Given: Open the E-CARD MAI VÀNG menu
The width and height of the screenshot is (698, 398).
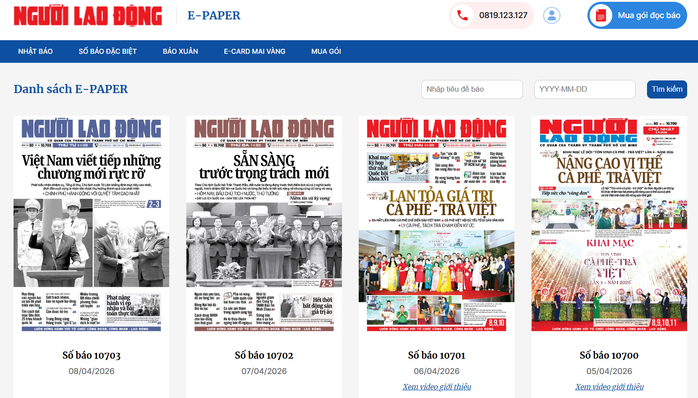Looking at the screenshot, I should click(x=255, y=51).
